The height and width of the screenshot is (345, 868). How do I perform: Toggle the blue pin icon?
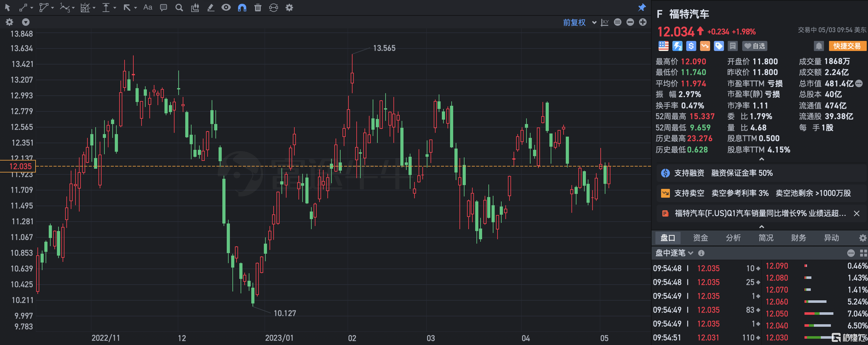642,8
